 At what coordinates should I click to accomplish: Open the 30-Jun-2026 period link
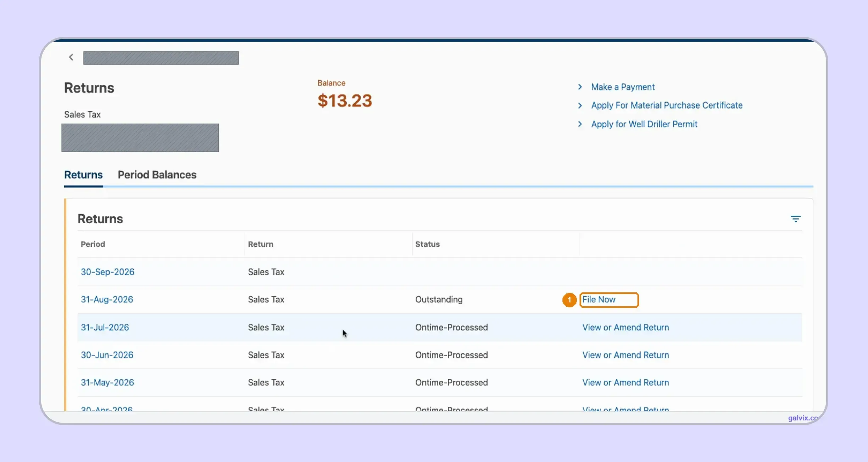point(107,355)
